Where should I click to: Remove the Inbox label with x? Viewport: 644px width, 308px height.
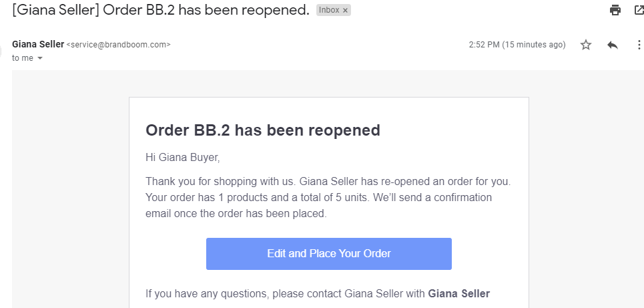[345, 10]
